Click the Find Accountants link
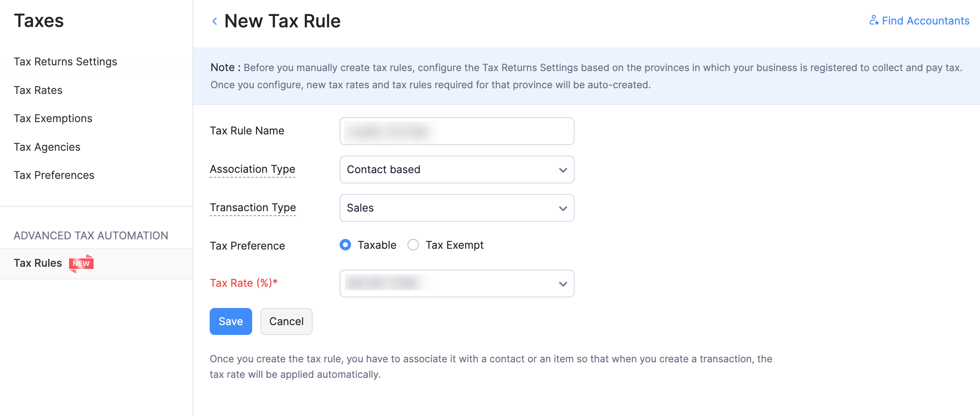980x415 pixels. [x=925, y=20]
